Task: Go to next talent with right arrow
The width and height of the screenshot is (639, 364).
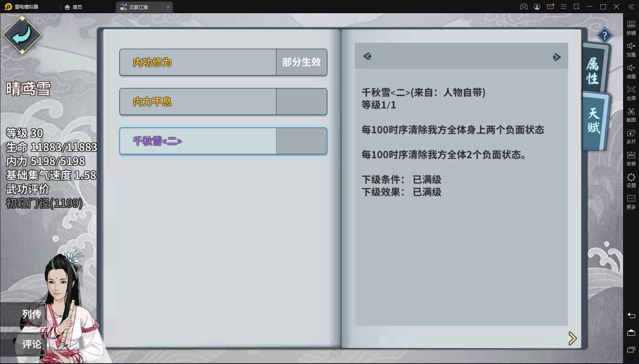Action: tap(557, 57)
